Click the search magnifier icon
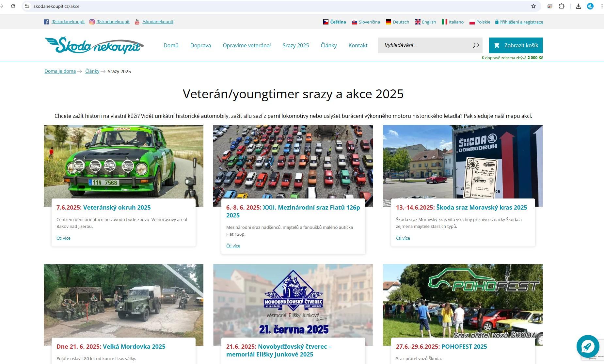The width and height of the screenshot is (604, 364). coord(476,45)
